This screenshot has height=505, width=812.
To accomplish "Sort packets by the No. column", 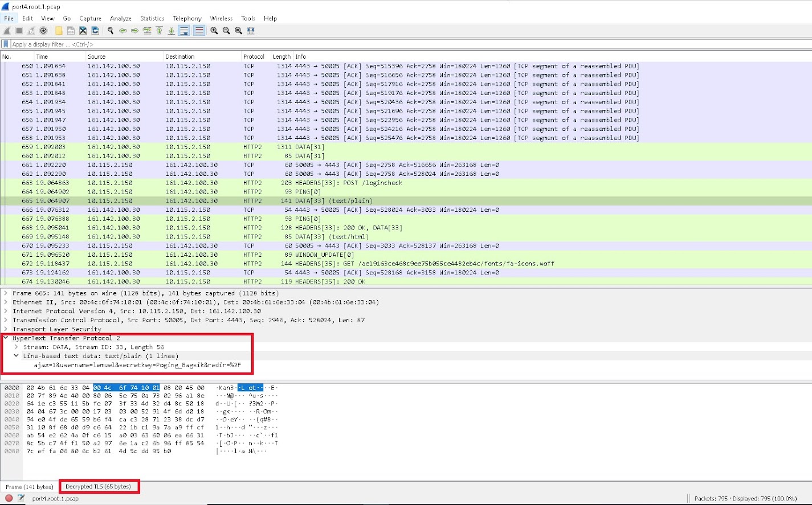I will [17, 56].
